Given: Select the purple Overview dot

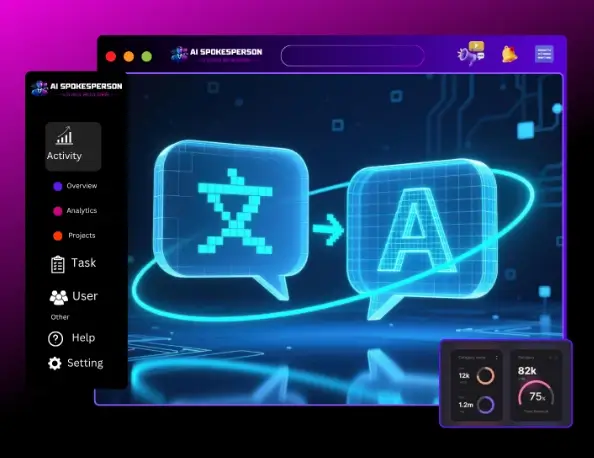Looking at the screenshot, I should [58, 186].
